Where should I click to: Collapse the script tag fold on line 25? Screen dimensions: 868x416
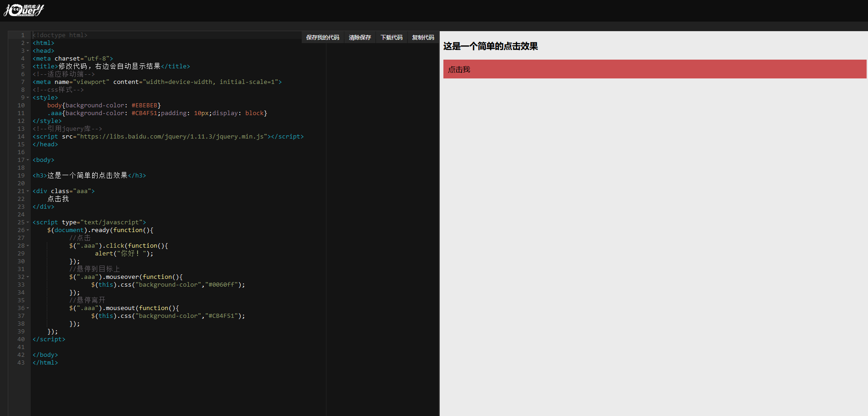28,222
